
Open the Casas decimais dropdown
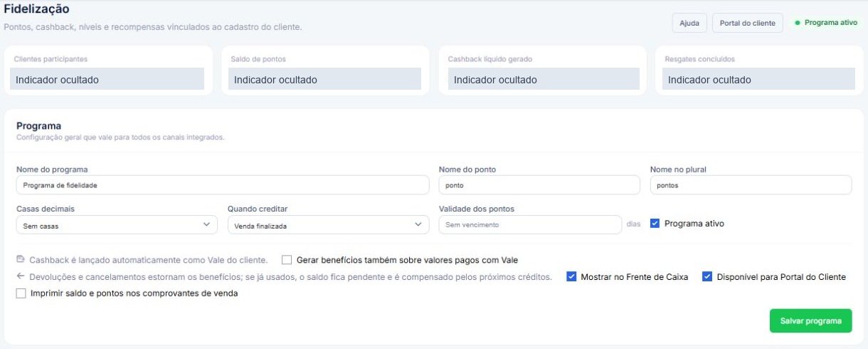[117, 224]
